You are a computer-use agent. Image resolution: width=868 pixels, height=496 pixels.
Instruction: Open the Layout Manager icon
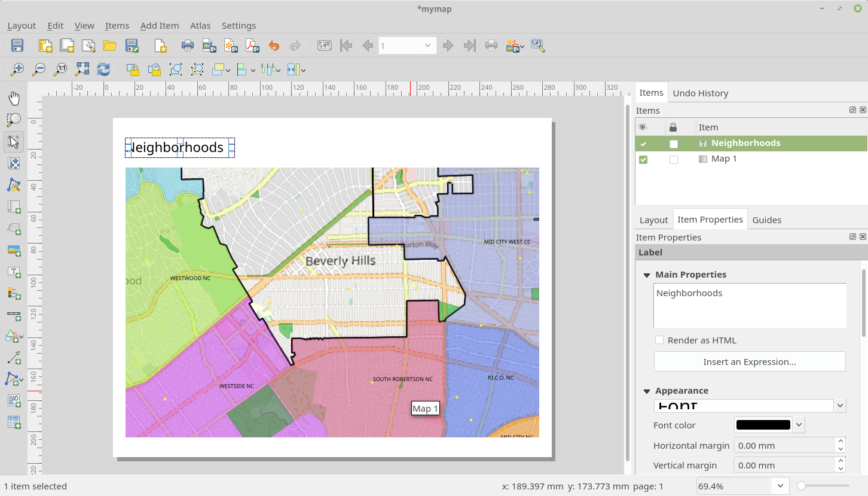coord(88,45)
